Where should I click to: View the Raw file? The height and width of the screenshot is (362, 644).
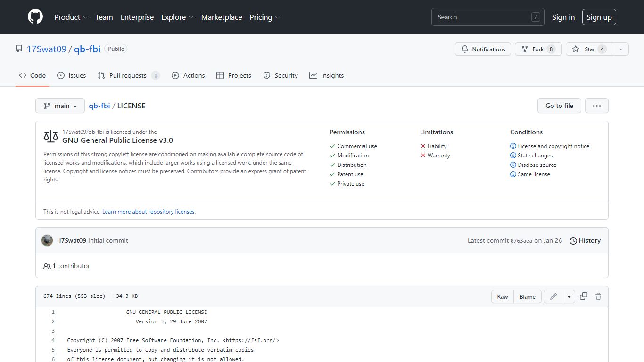pos(503,296)
